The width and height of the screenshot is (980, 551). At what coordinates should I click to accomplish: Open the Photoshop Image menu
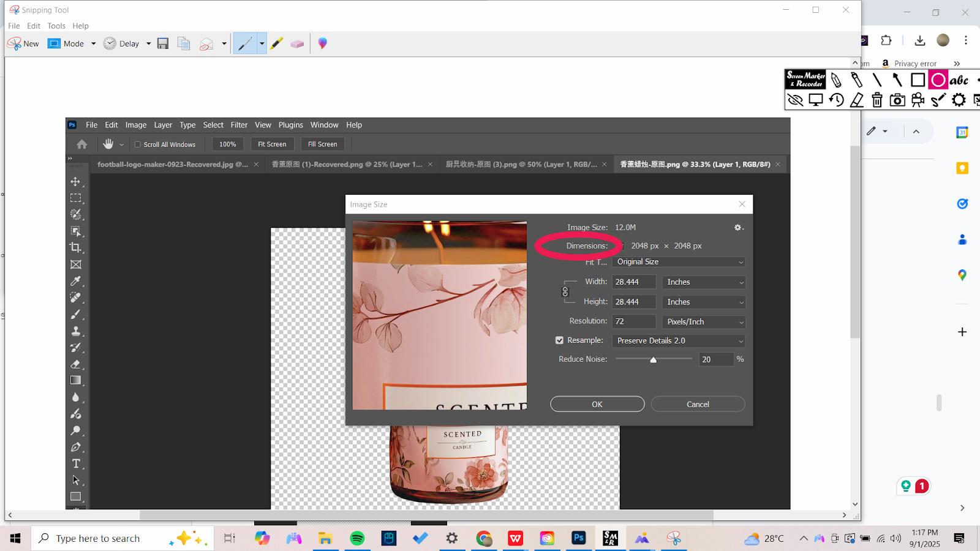point(136,125)
